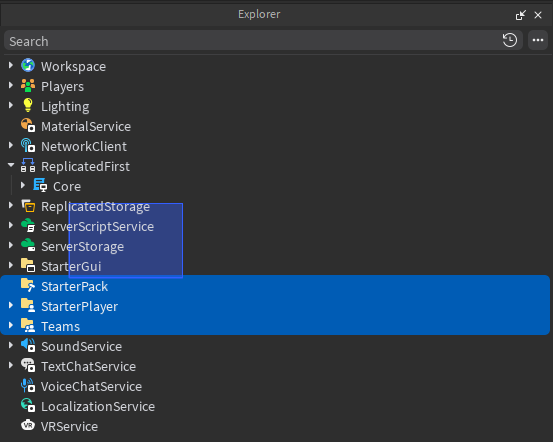Focus the Explorer search field
Viewport: 553px width, 442px height.
252,41
